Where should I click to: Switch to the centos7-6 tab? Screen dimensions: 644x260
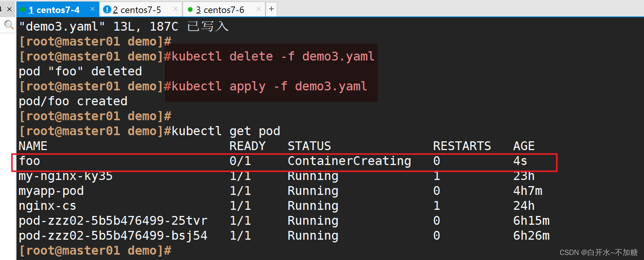(220, 10)
